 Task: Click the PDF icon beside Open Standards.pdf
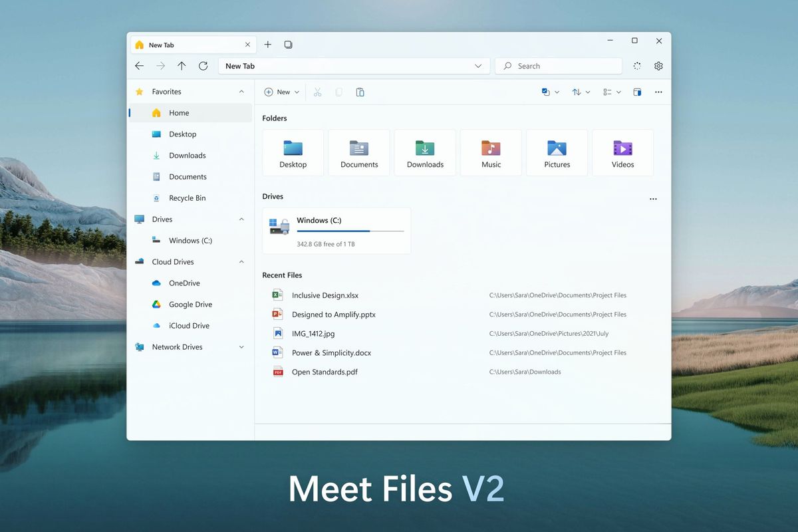pyautogui.click(x=278, y=372)
